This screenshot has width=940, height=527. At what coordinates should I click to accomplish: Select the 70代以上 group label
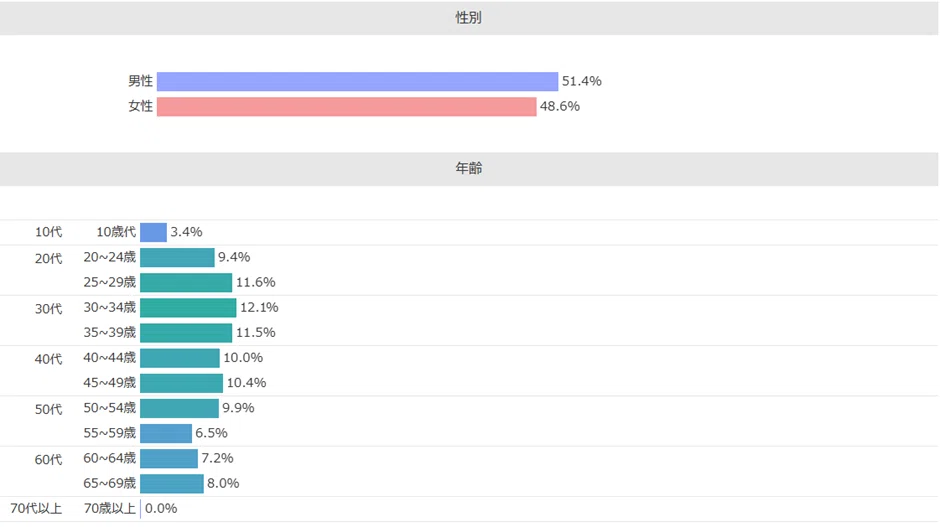point(36,509)
